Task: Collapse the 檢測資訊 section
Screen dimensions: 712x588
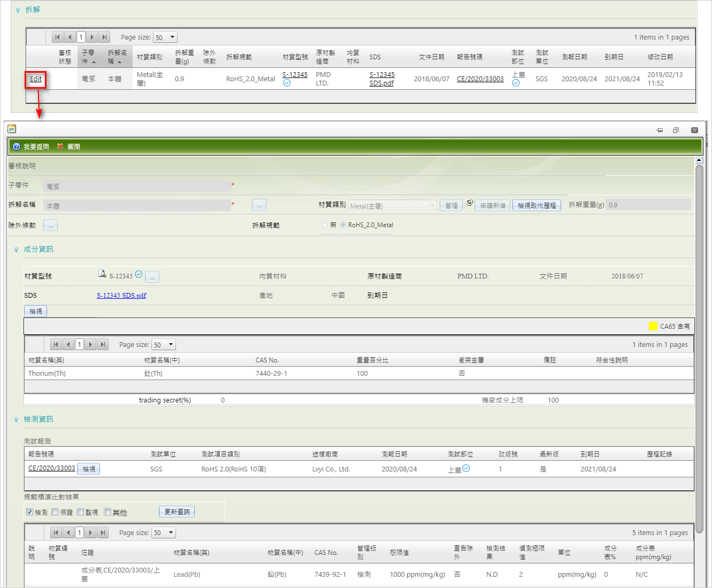Action: click(x=16, y=420)
